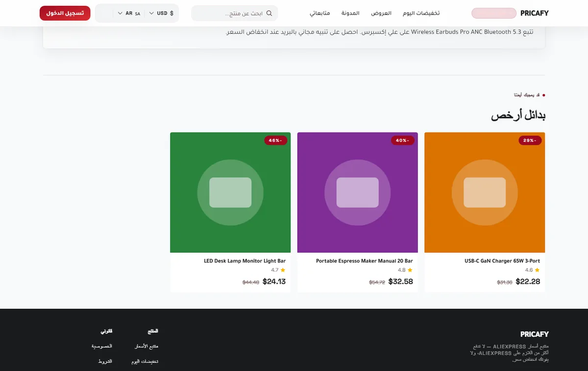588x371 pixels.
Task: Click the تسجيل الدخول login button
Action: [x=65, y=13]
